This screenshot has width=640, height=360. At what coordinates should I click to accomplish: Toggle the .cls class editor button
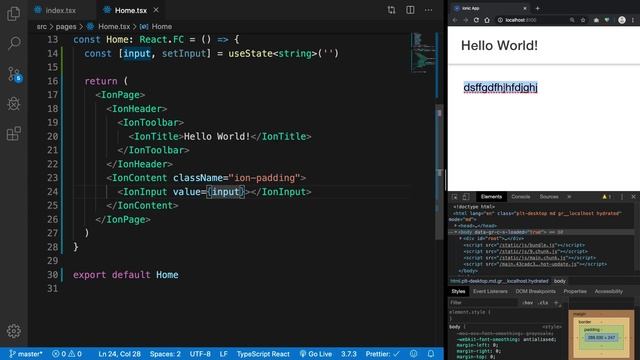[x=543, y=303]
